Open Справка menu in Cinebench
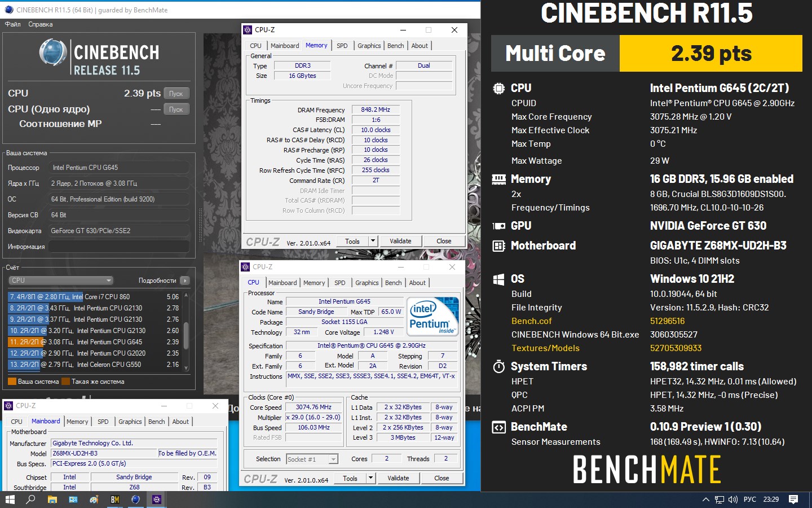 41,24
